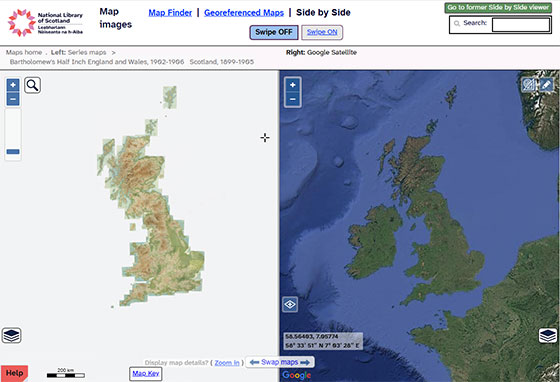Turn Swipe ON

322,32
